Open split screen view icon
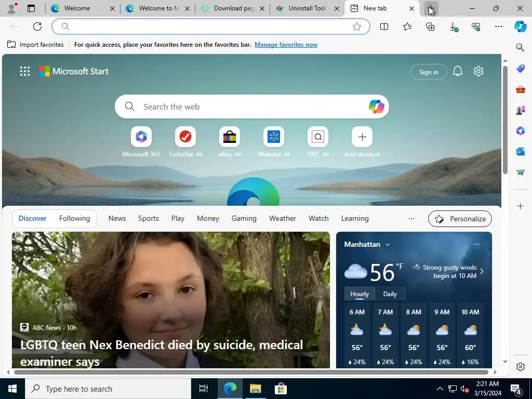 [384, 26]
